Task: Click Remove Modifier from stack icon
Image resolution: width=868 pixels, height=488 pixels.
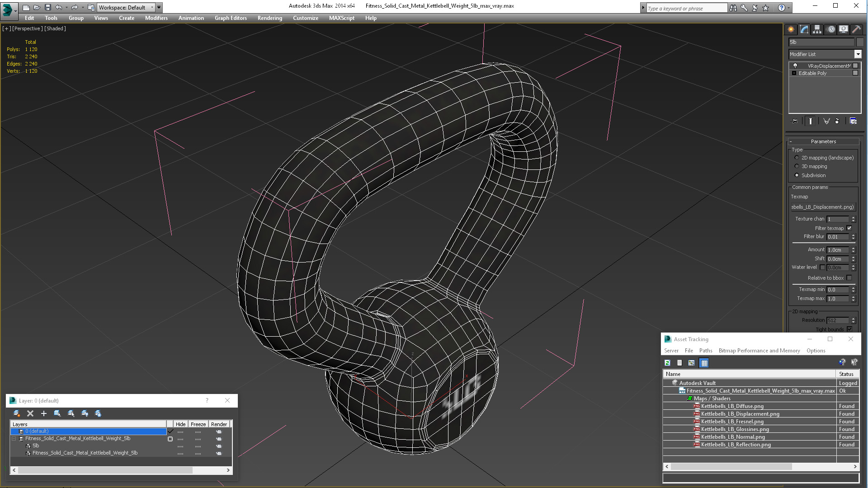Action: (837, 121)
